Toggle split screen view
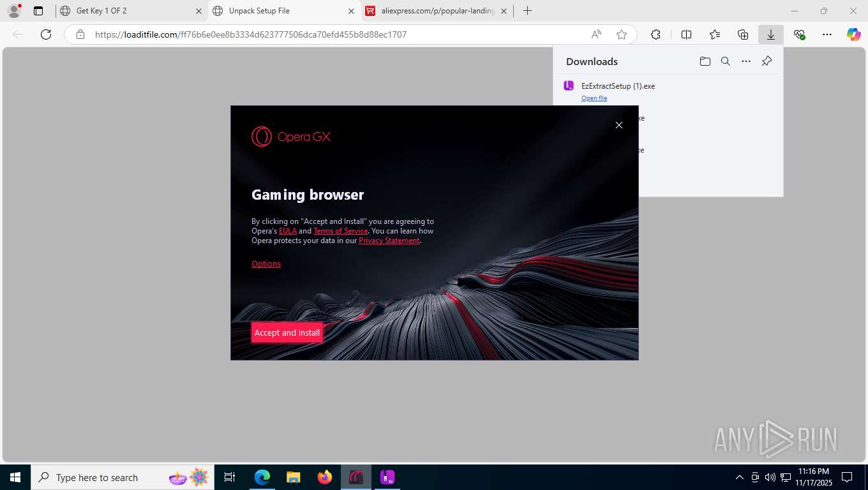 (686, 34)
